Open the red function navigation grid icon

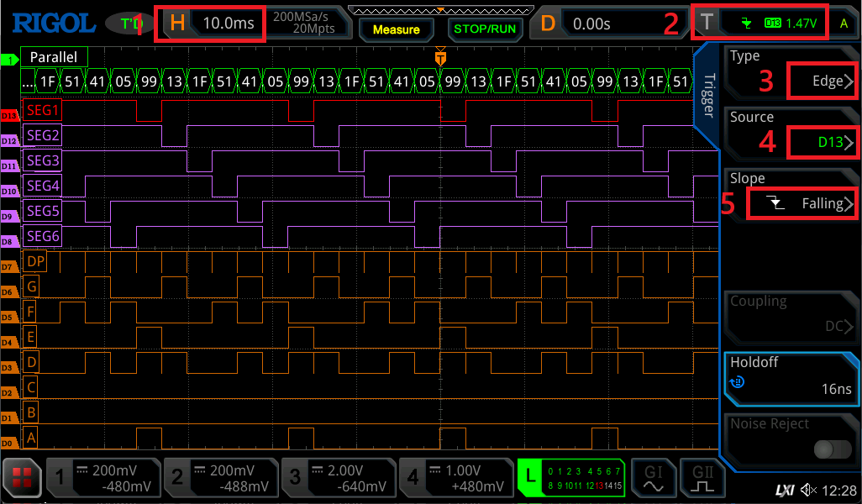click(20, 479)
